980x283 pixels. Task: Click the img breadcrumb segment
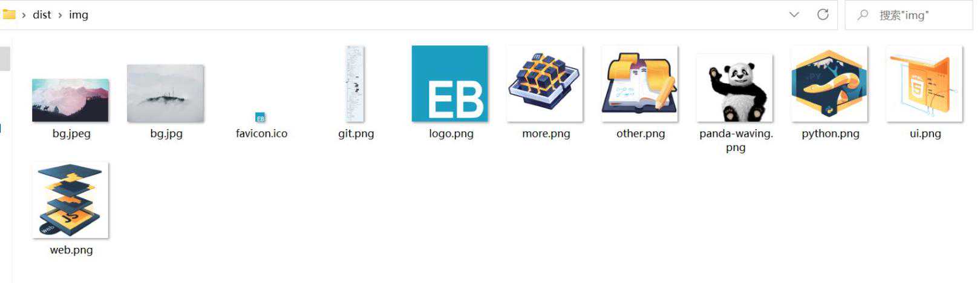[x=79, y=15]
